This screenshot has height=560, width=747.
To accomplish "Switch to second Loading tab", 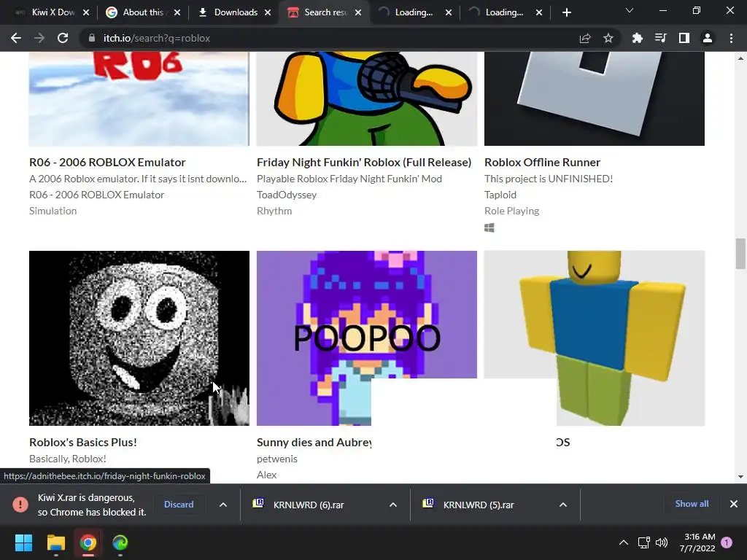I will [504, 12].
